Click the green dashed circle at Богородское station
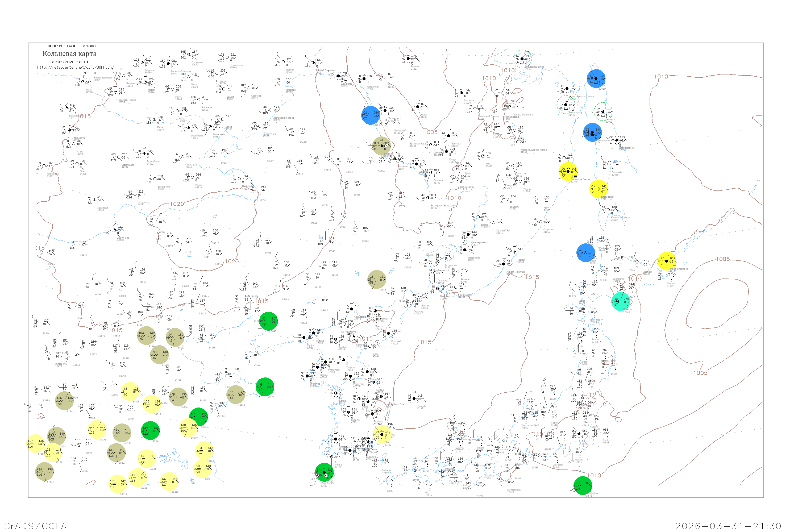The height and width of the screenshot is (532, 798). (x=566, y=105)
